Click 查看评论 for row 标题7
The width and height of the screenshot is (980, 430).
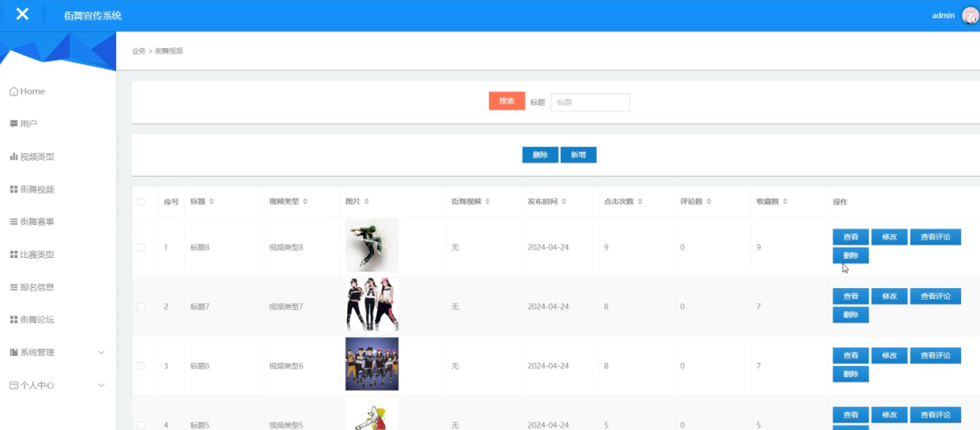tap(935, 296)
